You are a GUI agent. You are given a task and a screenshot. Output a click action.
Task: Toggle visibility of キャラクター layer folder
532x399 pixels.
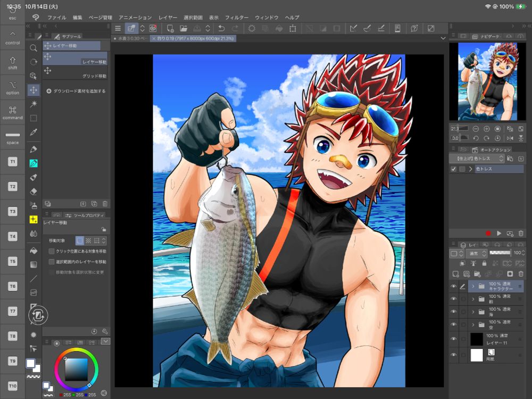click(x=453, y=287)
